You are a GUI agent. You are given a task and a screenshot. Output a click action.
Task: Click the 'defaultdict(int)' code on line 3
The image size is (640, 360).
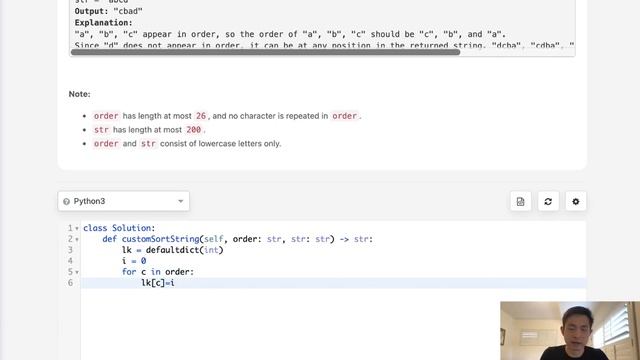tap(184, 250)
